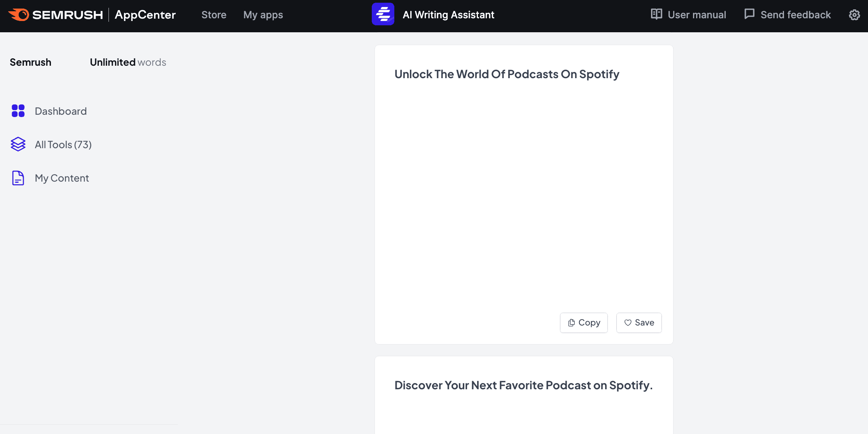The width and height of the screenshot is (868, 434).
Task: Select Dashboard in the sidebar
Action: 61,111
